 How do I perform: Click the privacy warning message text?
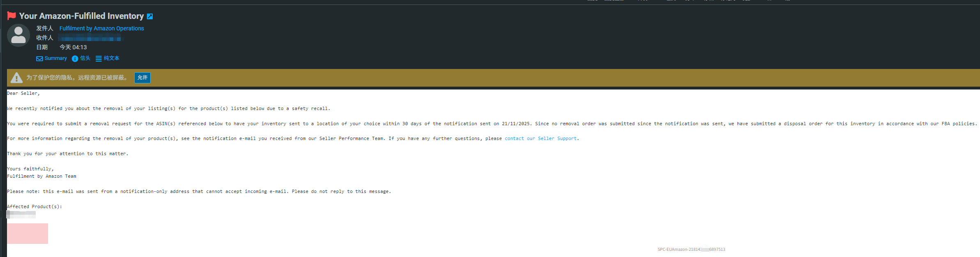pyautogui.click(x=77, y=78)
